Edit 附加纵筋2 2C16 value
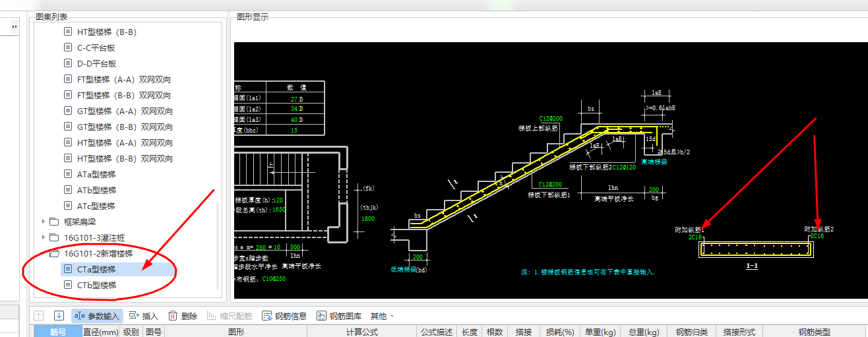Image resolution: width=868 pixels, height=337 pixels. (817, 236)
